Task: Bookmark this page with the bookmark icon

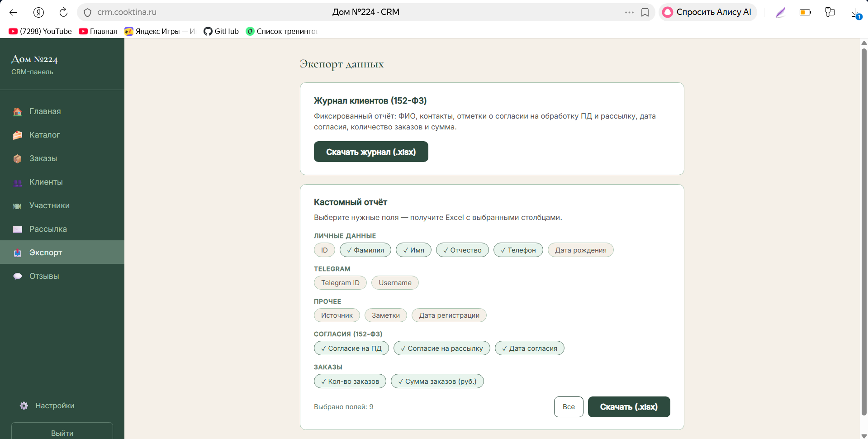Action: (645, 12)
